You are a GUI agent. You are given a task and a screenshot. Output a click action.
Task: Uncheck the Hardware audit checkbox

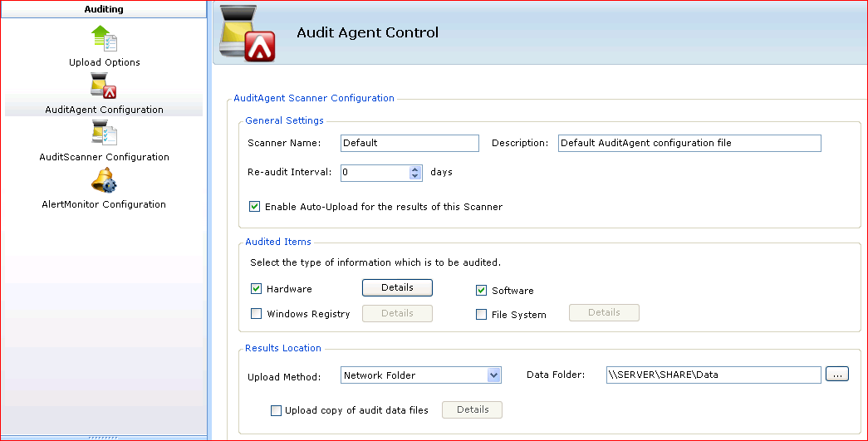pos(257,288)
